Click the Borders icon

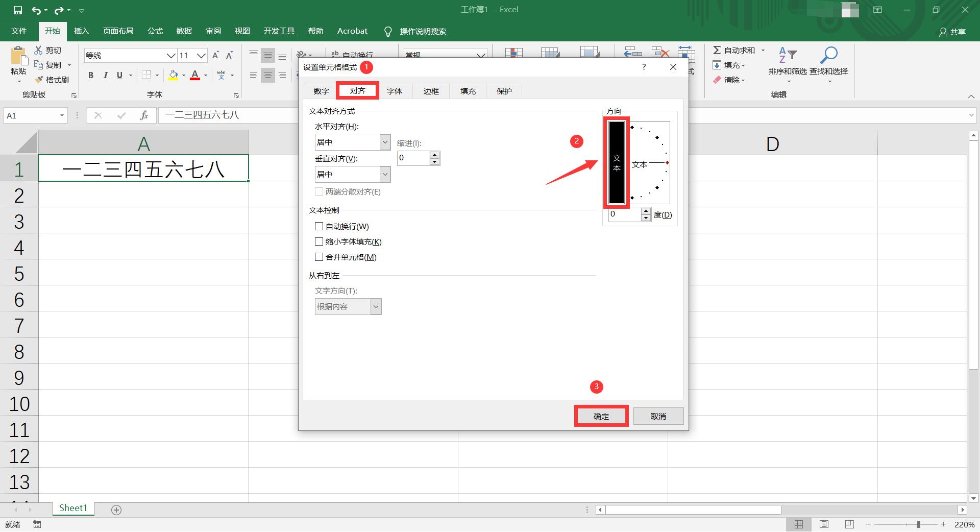(146, 76)
